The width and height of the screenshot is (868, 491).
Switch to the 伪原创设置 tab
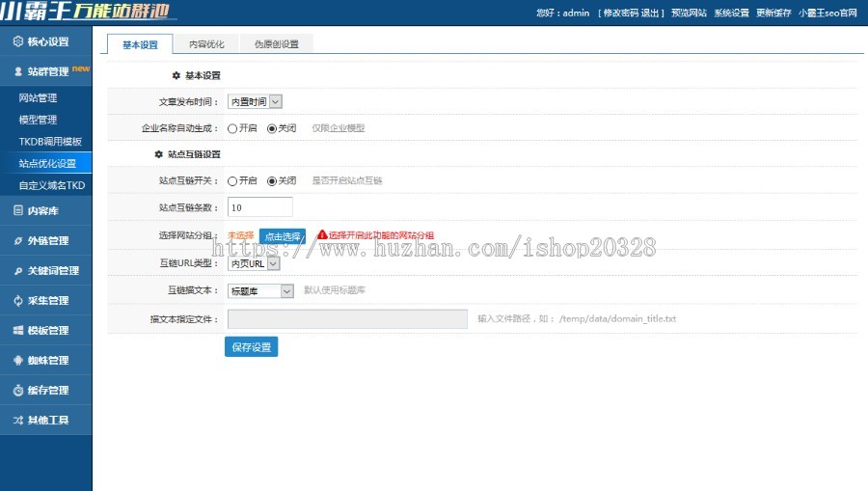tap(276, 43)
